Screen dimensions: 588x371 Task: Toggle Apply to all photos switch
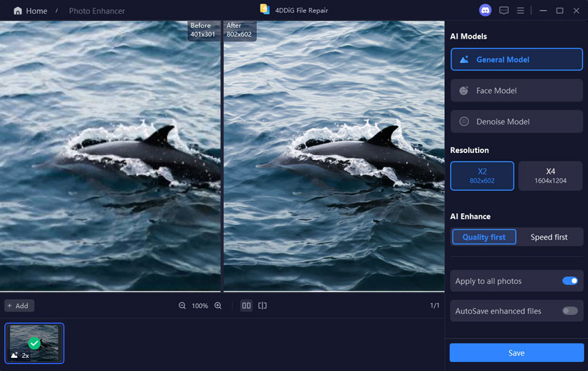tap(569, 281)
